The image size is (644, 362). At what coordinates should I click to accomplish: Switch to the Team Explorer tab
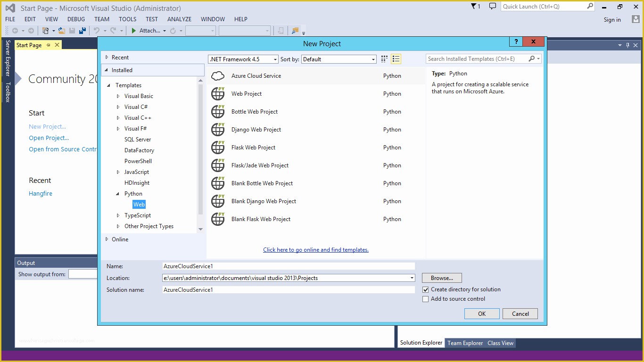click(x=465, y=343)
